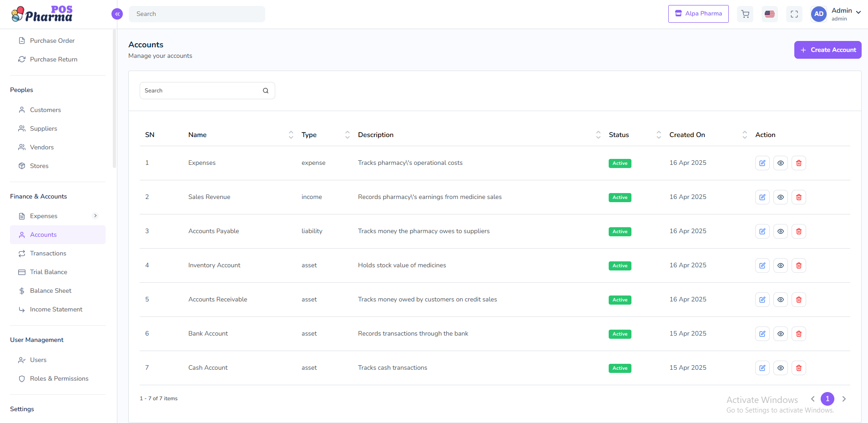Toggle fullscreen mode icon
The width and height of the screenshot is (868, 423).
click(794, 14)
